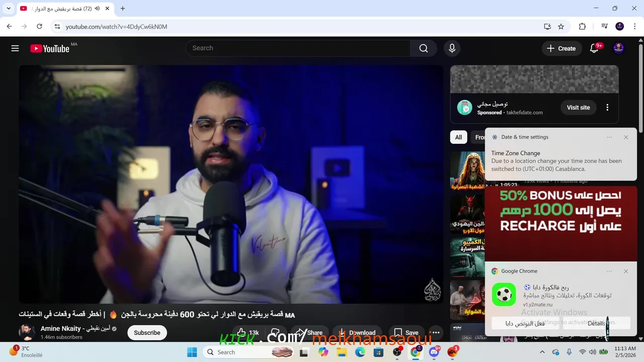This screenshot has width=644, height=362.
Task: Open YouTube notifications bell
Action: (x=594, y=48)
